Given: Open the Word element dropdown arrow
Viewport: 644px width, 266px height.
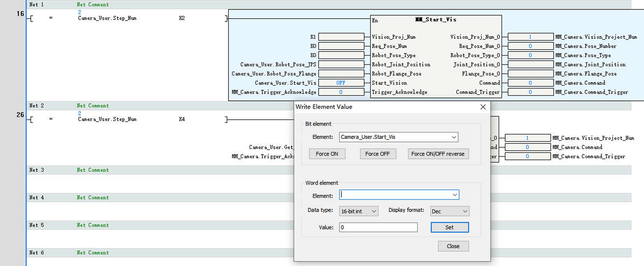Looking at the screenshot, I should tap(455, 195).
